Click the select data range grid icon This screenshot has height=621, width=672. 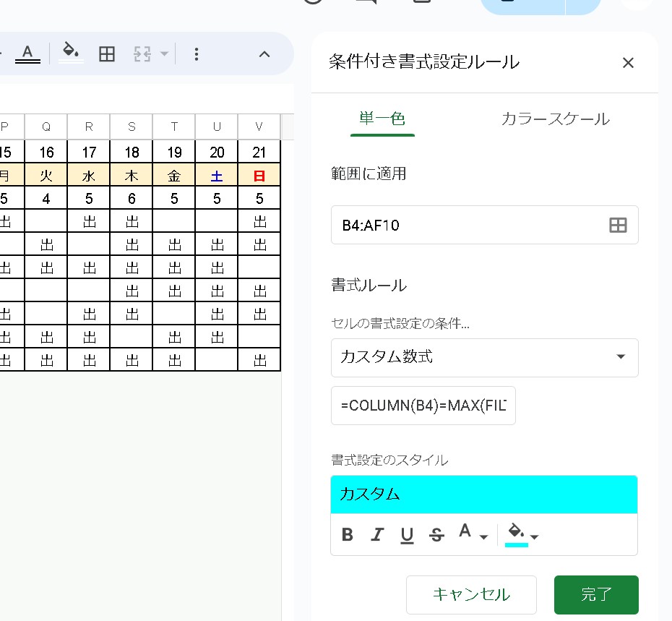point(618,225)
